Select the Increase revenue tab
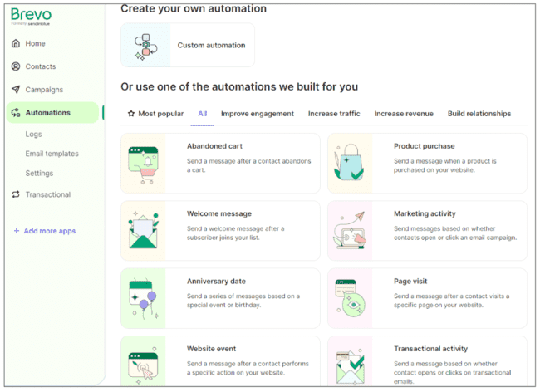This screenshot has width=540, height=392. (404, 114)
